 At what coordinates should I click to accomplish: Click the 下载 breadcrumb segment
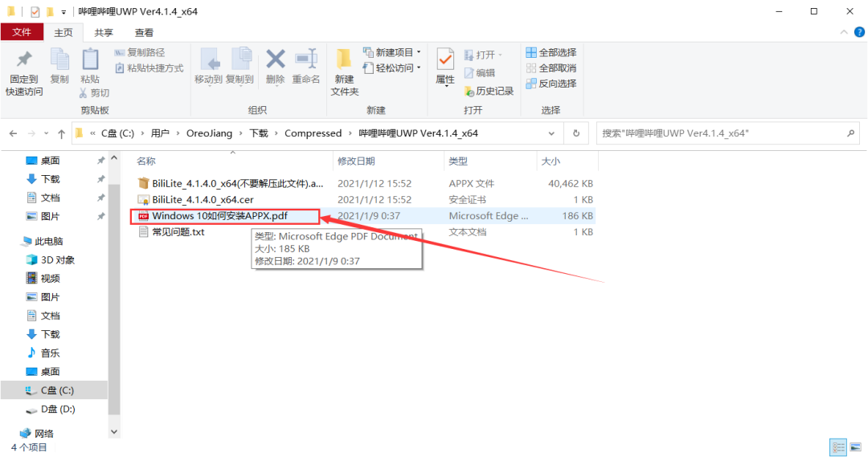click(259, 133)
